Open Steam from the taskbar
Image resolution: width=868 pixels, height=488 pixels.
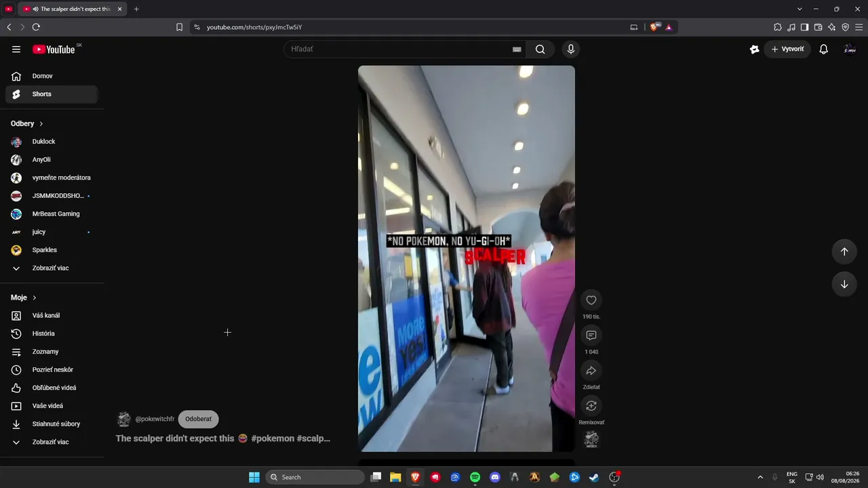[595, 477]
